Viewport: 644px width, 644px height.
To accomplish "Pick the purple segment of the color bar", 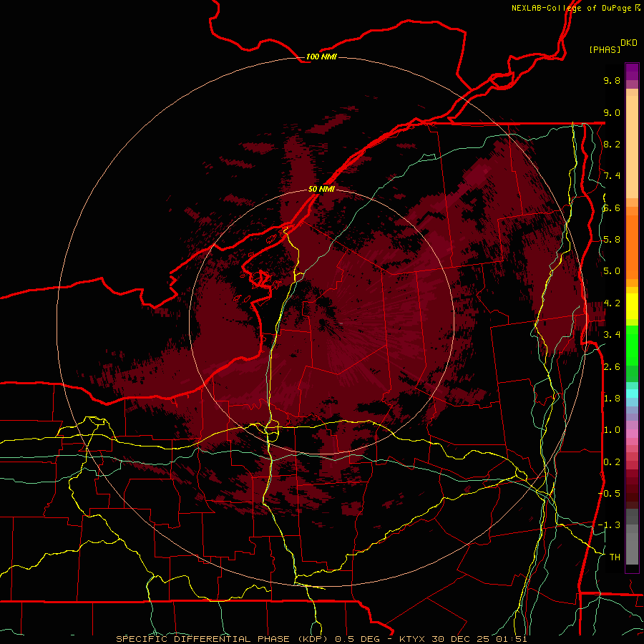I will 632,72.
